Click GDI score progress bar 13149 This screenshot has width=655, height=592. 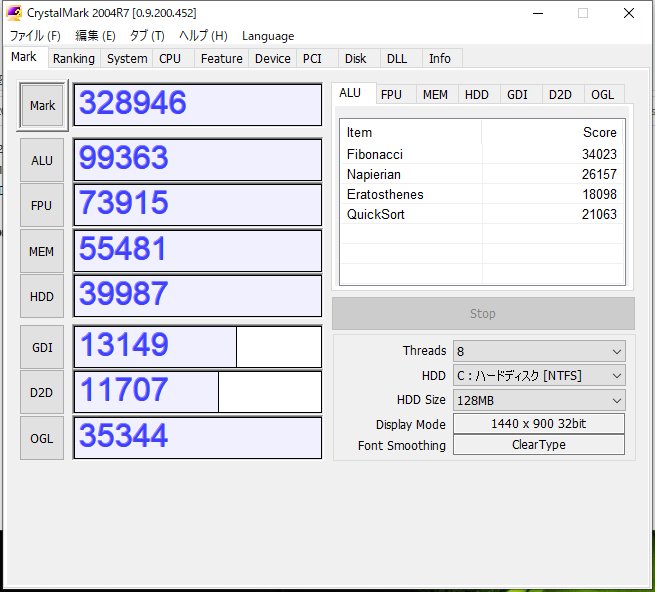coord(198,347)
